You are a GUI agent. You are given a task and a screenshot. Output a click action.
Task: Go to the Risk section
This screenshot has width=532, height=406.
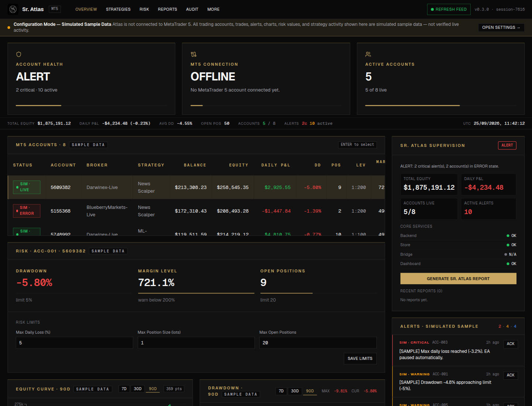144,9
